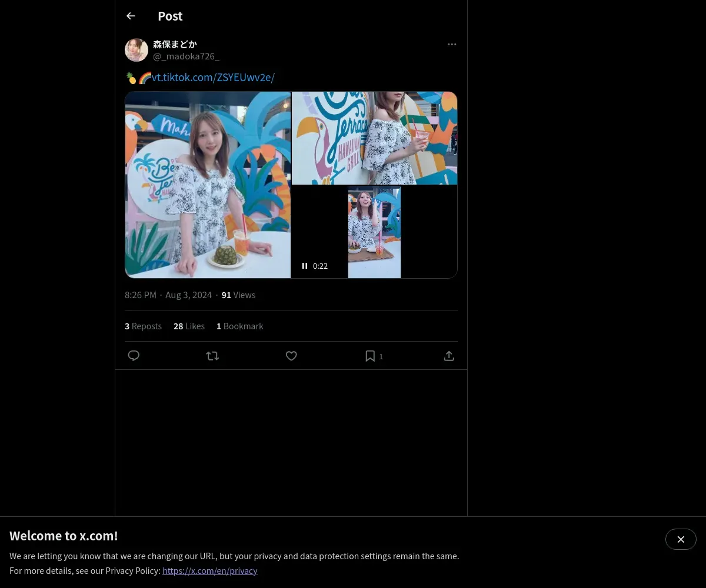Viewport: 706px width, 588px height.
Task: Click the 91 Views count
Action: click(x=238, y=295)
